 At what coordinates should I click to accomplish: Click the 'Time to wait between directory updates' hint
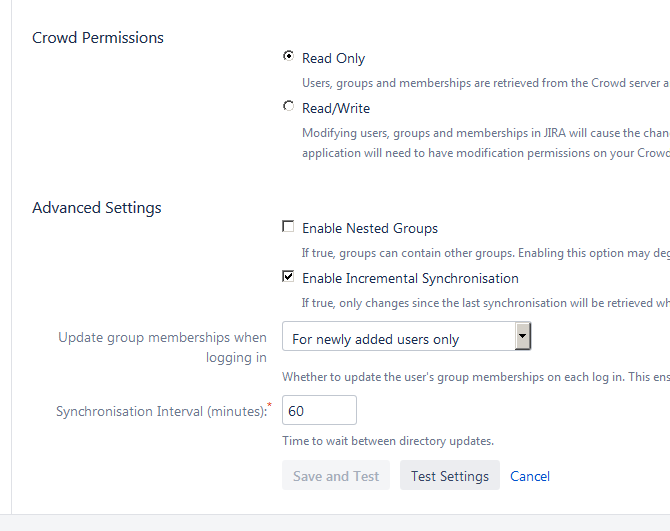coord(388,441)
